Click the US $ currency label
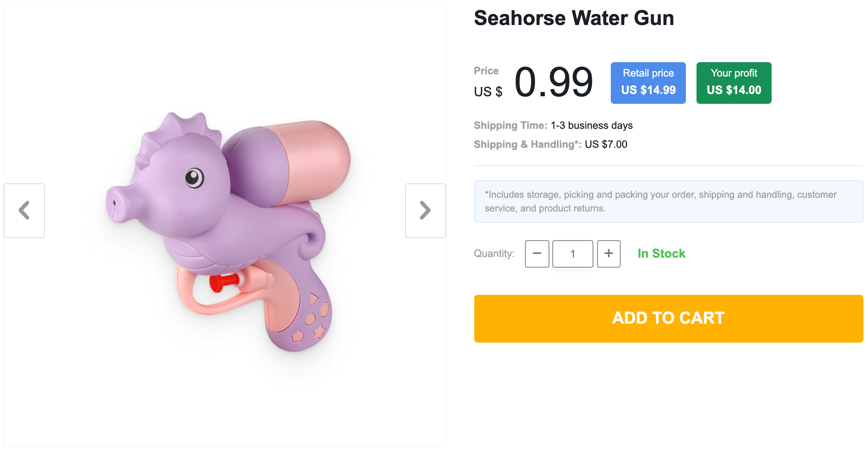This screenshot has height=454, width=868. (x=488, y=92)
